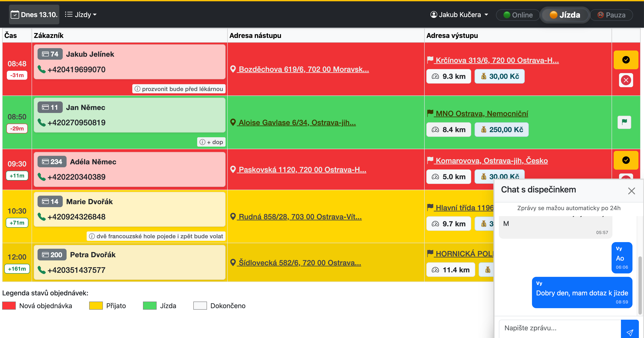This screenshot has height=338, width=644.
Task: Open the Dnes 13.10. date picker
Action: coord(34,14)
